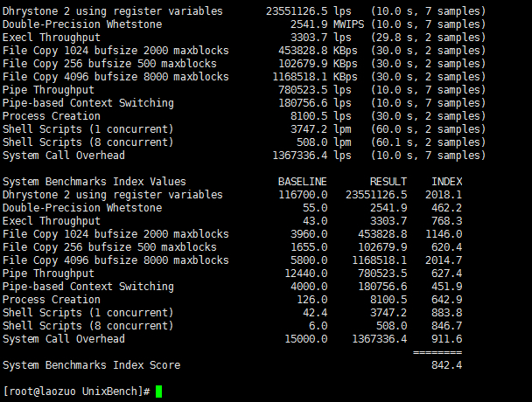This screenshot has width=532, height=402.
Task: Click the Pipe Throughput index value 627.4
Action: tap(446, 274)
